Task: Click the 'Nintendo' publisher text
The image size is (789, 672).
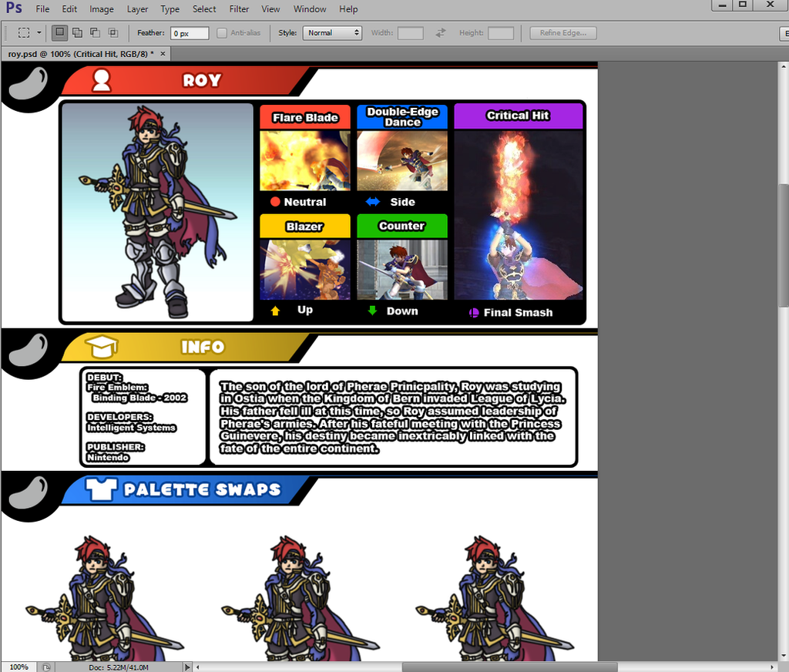Action: click(x=108, y=457)
